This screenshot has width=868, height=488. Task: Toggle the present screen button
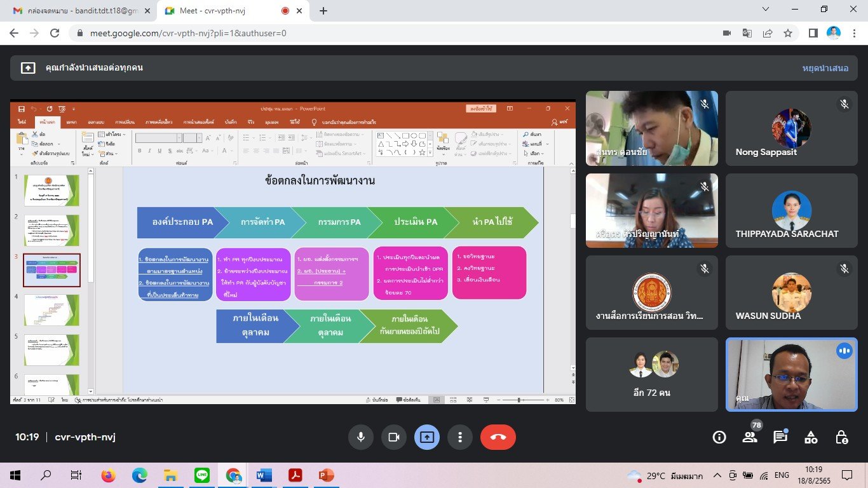point(426,437)
